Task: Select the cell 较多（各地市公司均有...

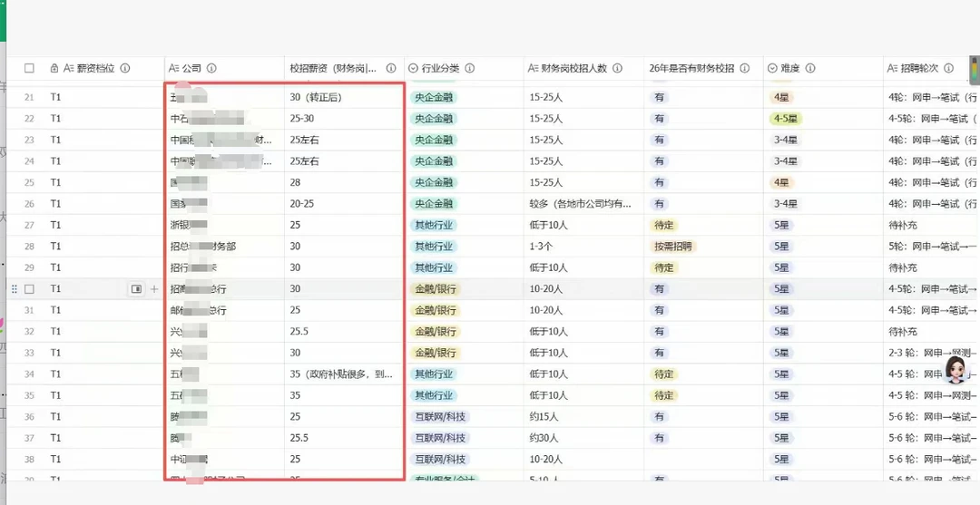Action: click(x=583, y=203)
